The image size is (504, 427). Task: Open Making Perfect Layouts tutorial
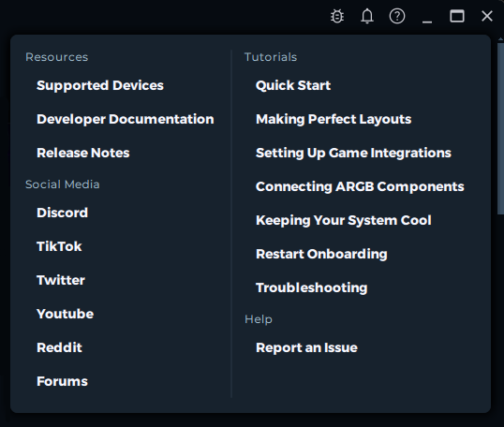click(x=334, y=119)
